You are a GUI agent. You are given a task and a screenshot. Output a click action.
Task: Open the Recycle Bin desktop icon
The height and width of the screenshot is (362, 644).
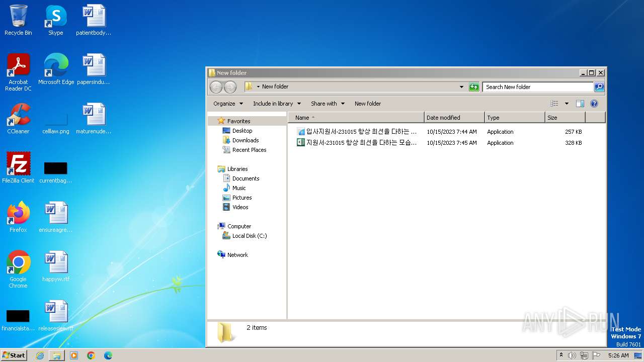tap(18, 20)
